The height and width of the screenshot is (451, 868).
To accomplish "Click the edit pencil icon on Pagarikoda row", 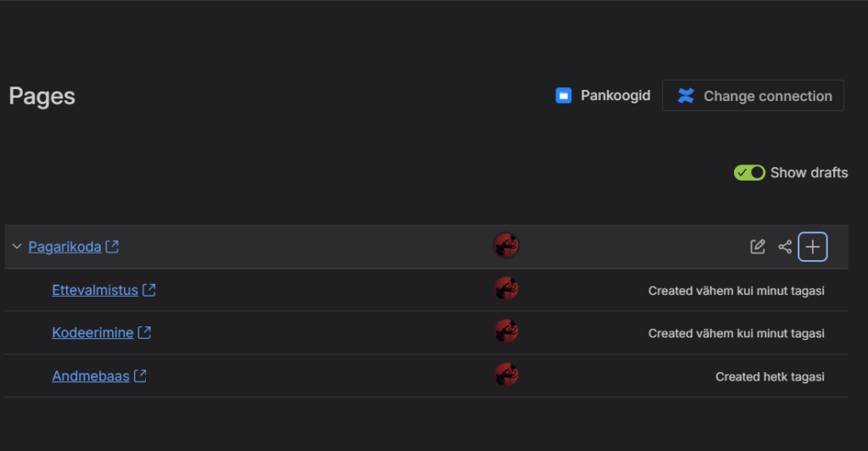I will [758, 247].
